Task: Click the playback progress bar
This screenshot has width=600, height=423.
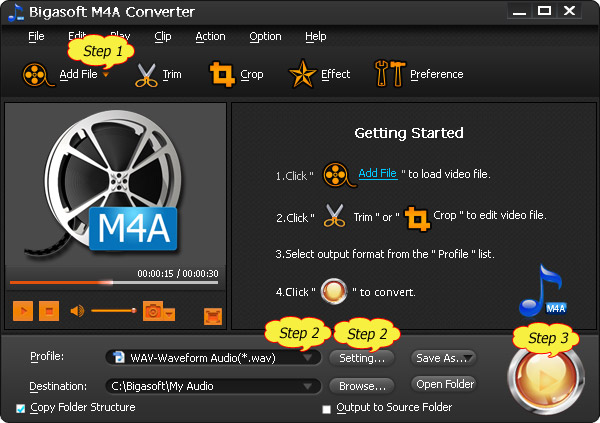Action: point(114,283)
